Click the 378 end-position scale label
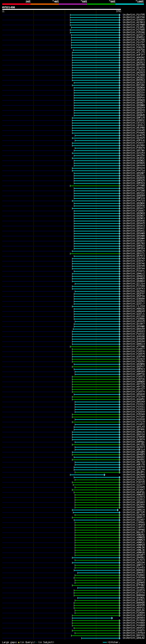Viewport: 146px width, 644px height. (x=118, y=11)
